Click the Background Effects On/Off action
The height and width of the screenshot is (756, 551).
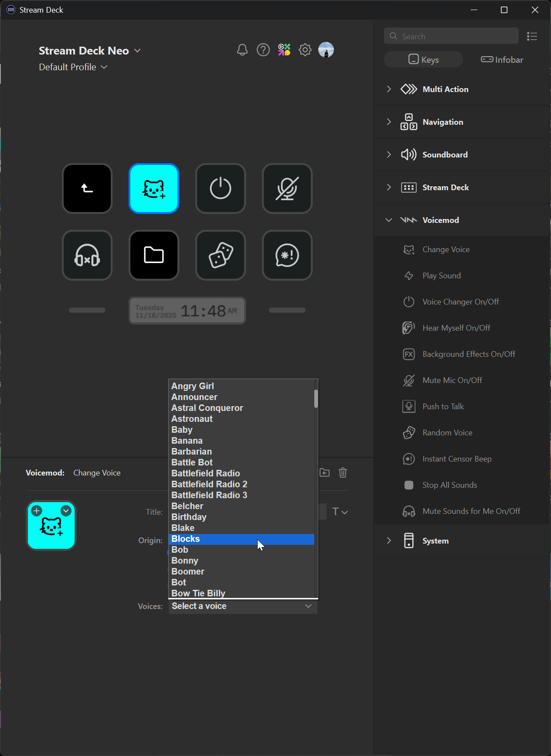click(462, 354)
